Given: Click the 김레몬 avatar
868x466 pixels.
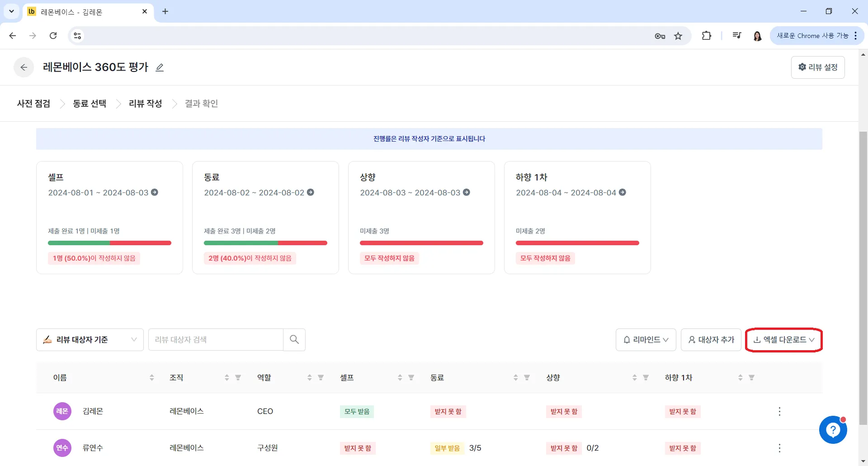Looking at the screenshot, I should pos(62,412).
